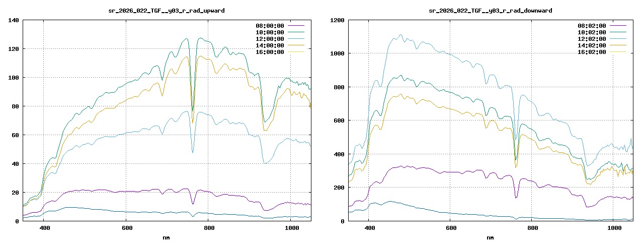Select the 16:00:00 legend label
The image size is (644, 242).
[269, 52]
